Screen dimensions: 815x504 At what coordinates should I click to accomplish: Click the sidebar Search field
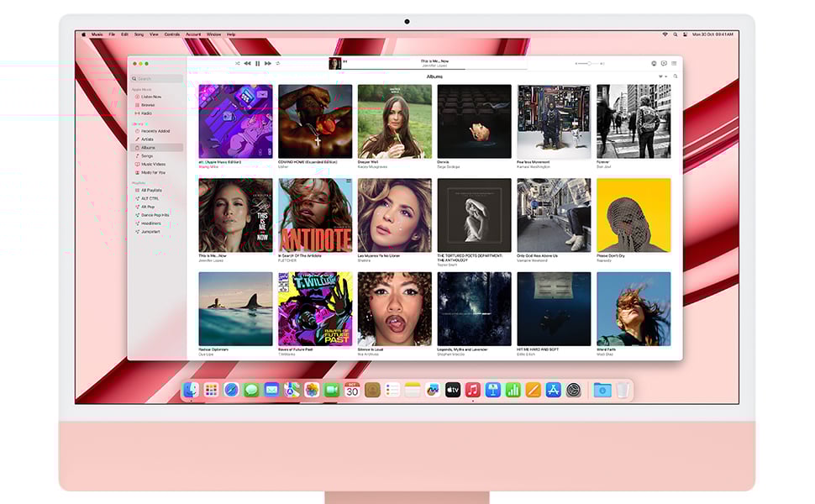(157, 78)
